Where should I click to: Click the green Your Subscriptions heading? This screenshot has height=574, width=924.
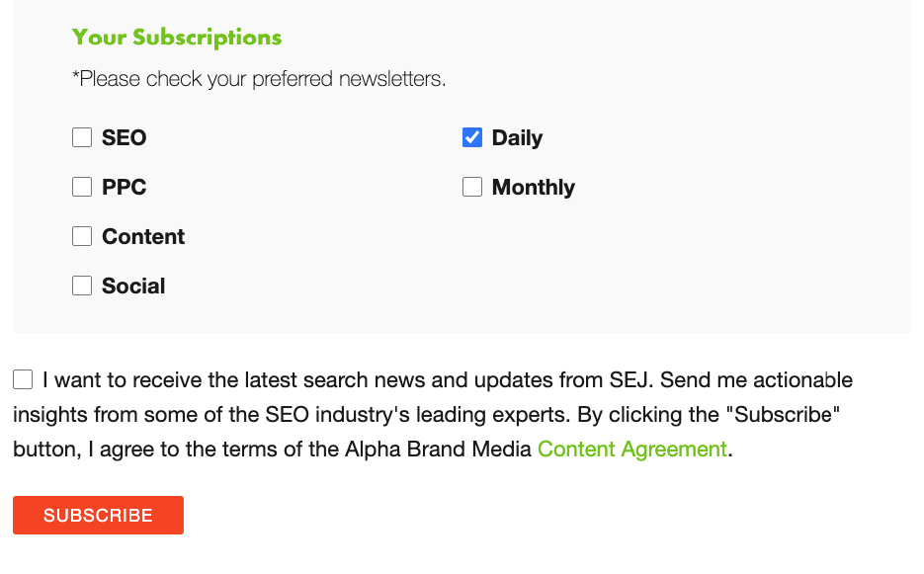(x=177, y=38)
